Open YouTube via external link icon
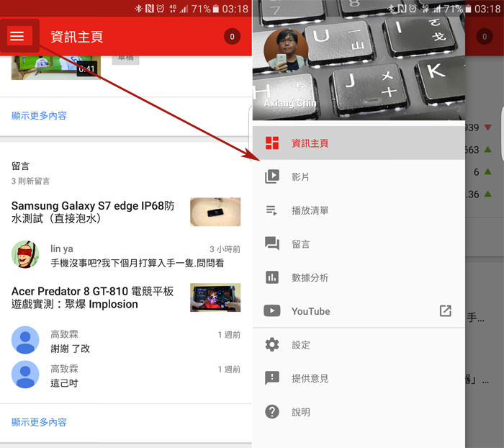Screen dimensions: 504x448 point(446,311)
